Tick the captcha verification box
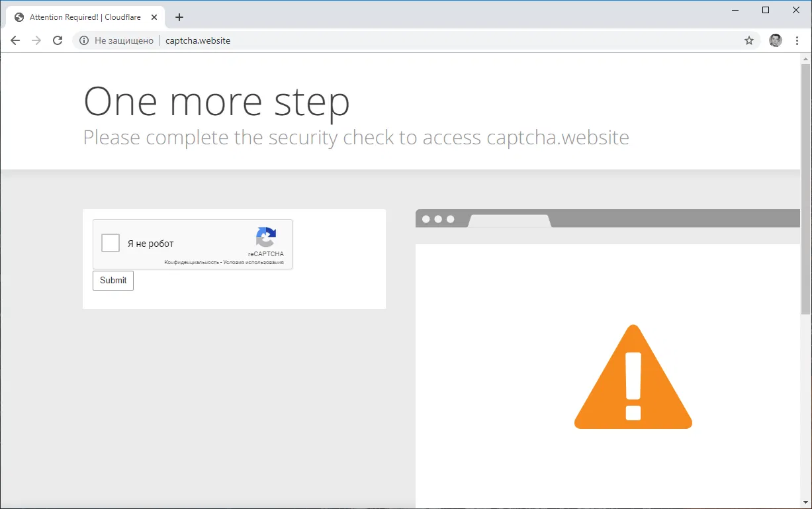This screenshot has width=812, height=509. click(x=110, y=243)
